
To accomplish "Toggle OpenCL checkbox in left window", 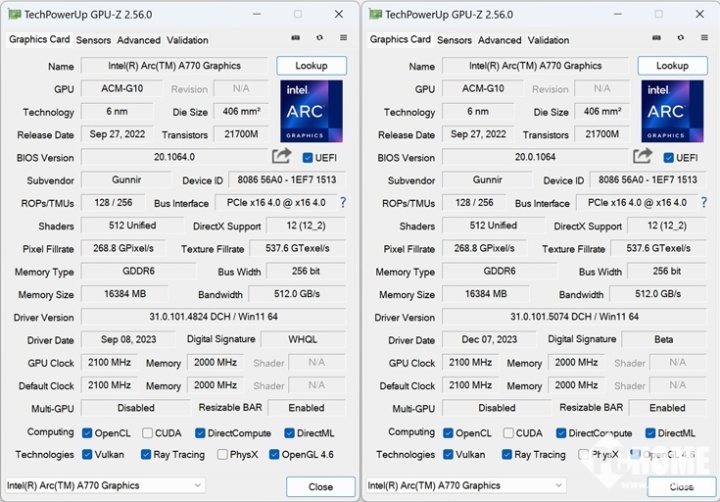I will (x=87, y=433).
